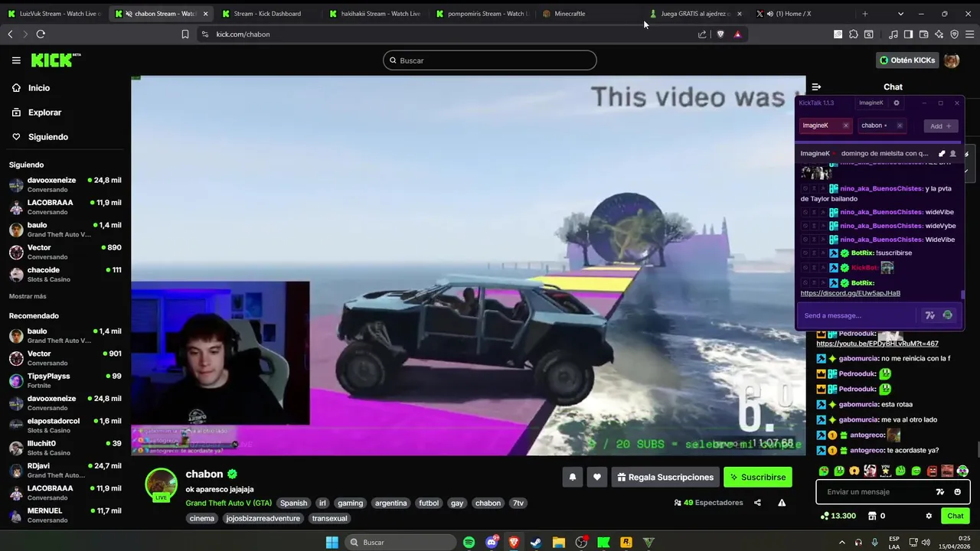Click Regala Suscripciones button
This screenshot has width=980, height=551.
click(665, 477)
